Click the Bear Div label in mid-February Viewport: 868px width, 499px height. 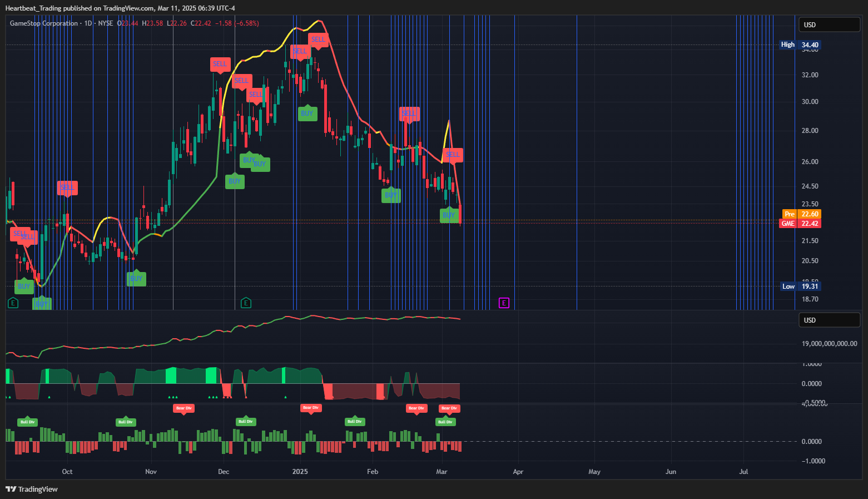coord(416,408)
